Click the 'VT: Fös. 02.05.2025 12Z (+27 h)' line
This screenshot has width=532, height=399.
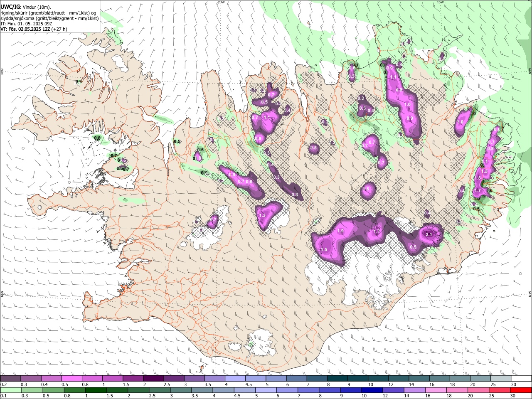(x=34, y=29)
